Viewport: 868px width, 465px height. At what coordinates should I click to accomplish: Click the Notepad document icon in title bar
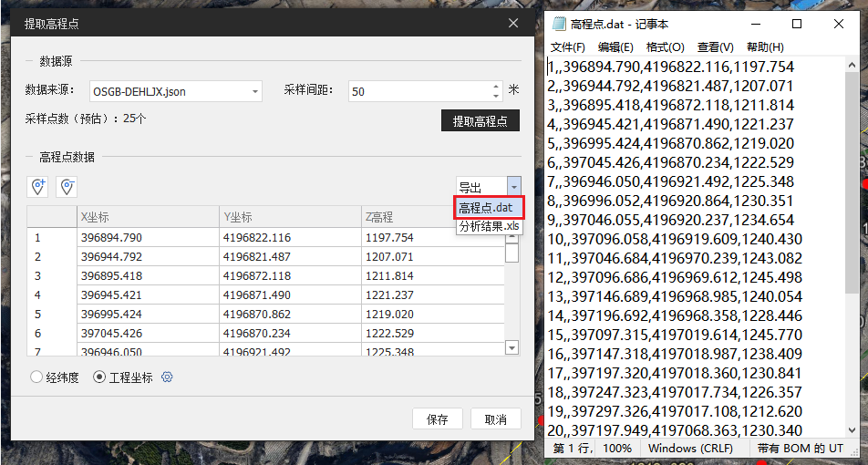(558, 24)
